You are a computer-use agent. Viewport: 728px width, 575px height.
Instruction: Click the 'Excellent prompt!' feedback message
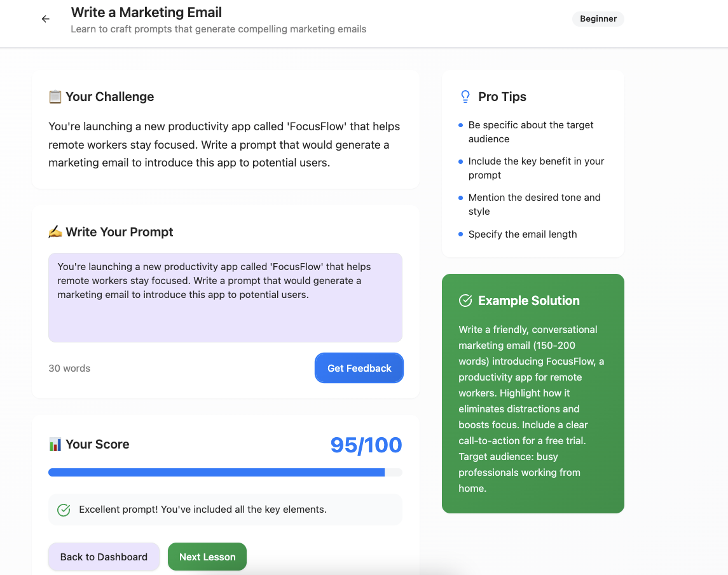203,510
